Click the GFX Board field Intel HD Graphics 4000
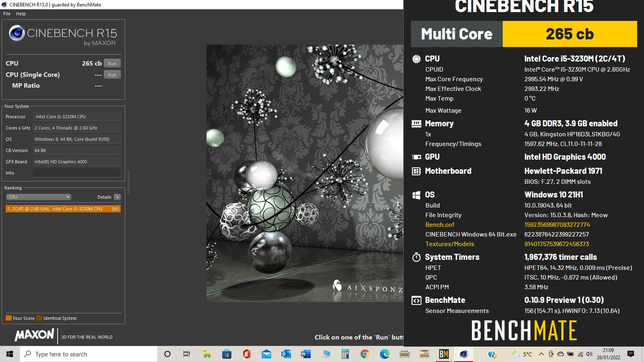This screenshot has height=362, width=644. [x=76, y=162]
